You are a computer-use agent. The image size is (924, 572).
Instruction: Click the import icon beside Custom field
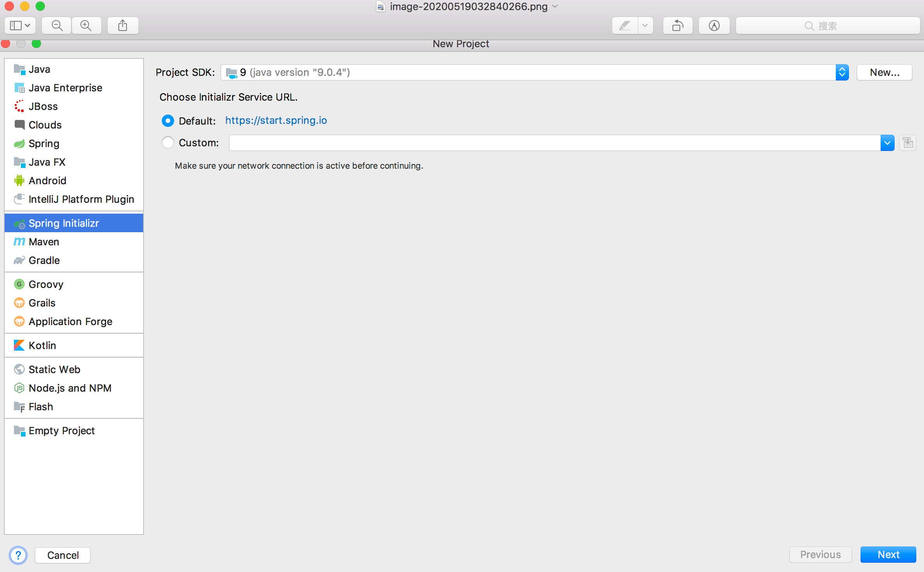(x=908, y=143)
